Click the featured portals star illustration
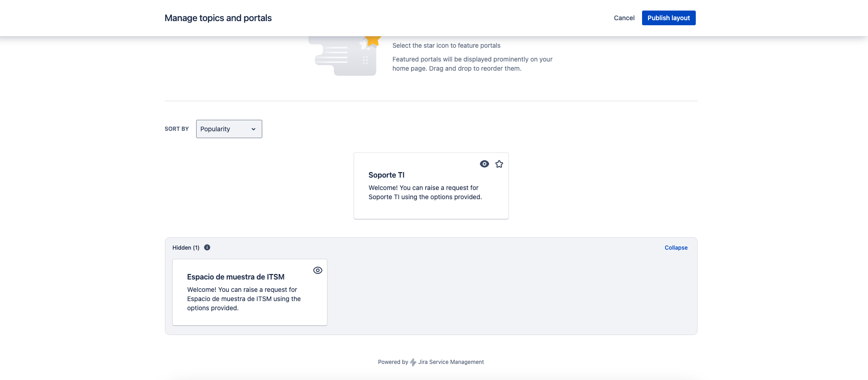The image size is (868, 380). 372,40
